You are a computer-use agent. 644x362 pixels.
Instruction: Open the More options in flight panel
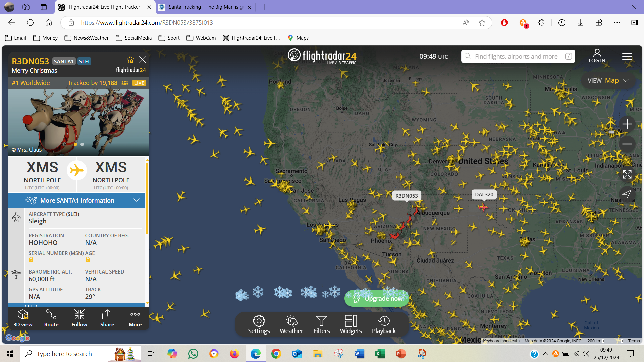point(135,318)
